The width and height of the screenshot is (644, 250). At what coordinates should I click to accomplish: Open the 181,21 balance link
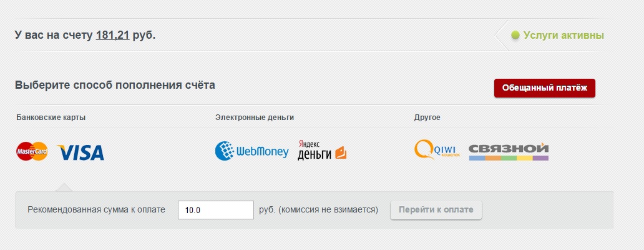tap(112, 36)
